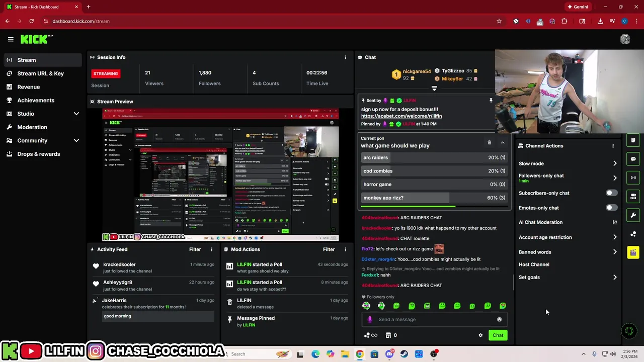This screenshot has height=362, width=644.
Task: Expand Slow mode settings
Action: (615, 163)
